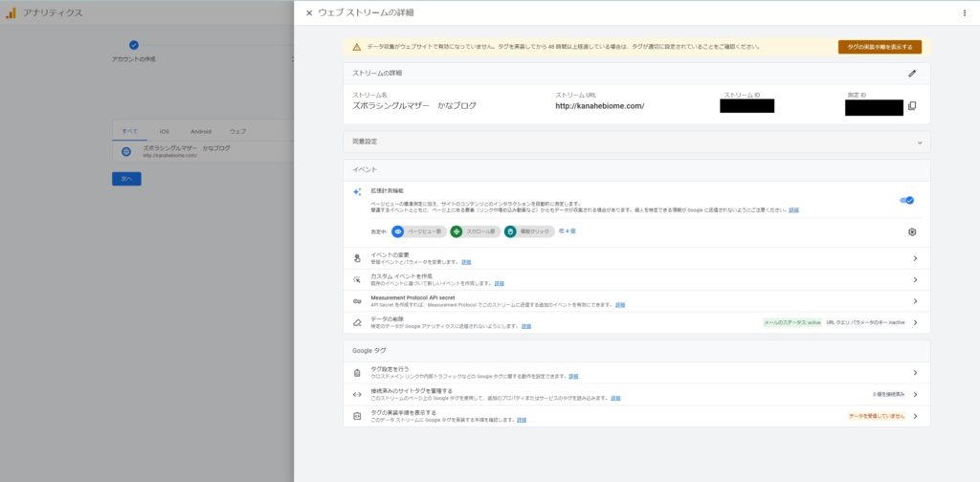Copy the measurement ID

(912, 105)
